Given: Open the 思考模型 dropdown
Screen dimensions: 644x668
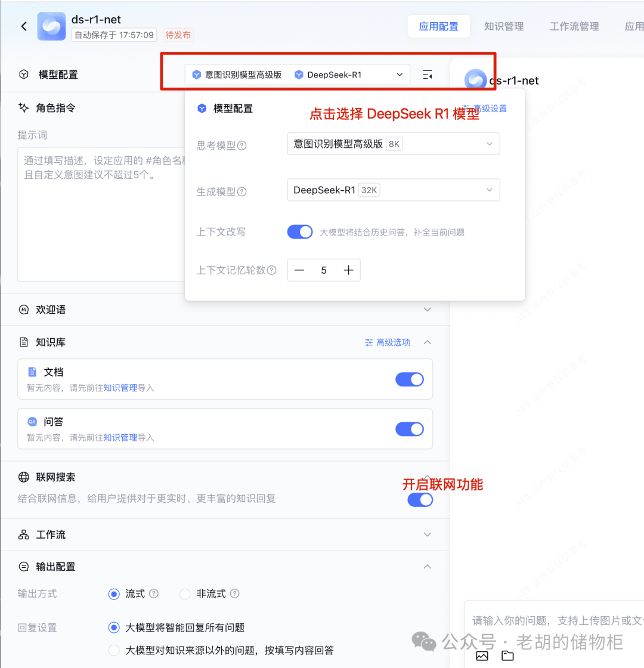Looking at the screenshot, I should pos(394,144).
